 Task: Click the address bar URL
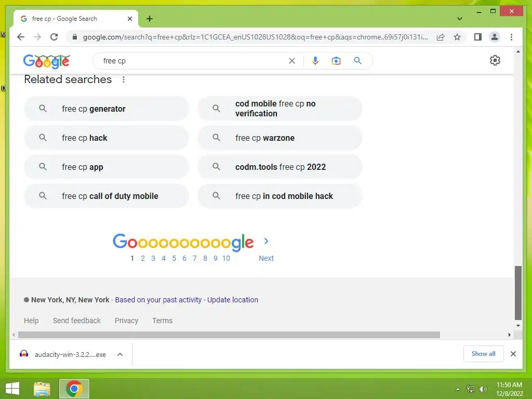click(255, 37)
